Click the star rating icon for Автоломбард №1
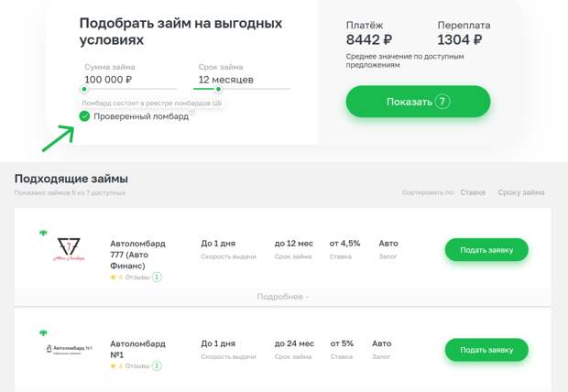 113,366
